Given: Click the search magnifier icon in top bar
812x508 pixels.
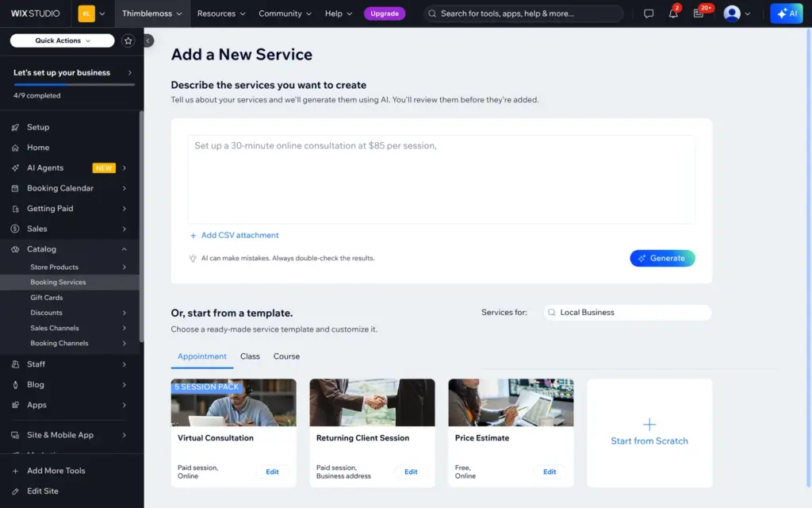Looking at the screenshot, I should (x=432, y=13).
